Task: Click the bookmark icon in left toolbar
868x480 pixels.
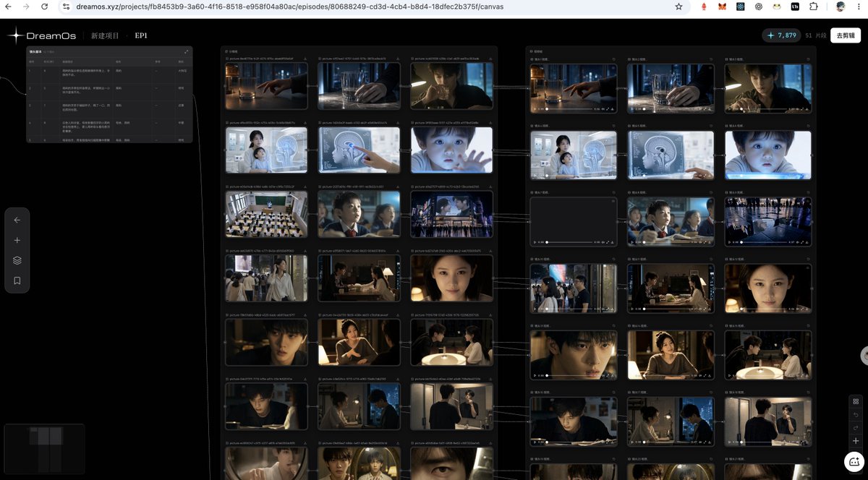Action: tap(17, 281)
